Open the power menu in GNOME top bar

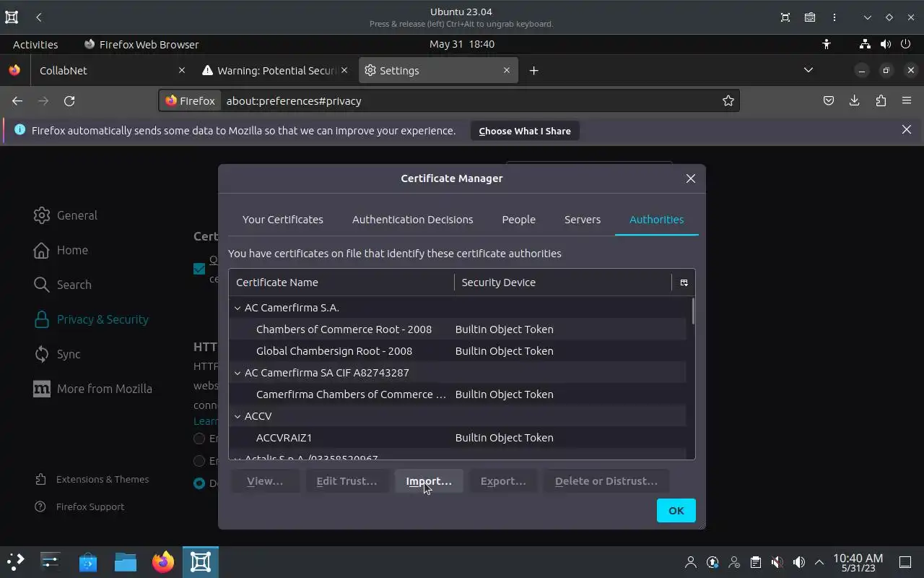905,44
